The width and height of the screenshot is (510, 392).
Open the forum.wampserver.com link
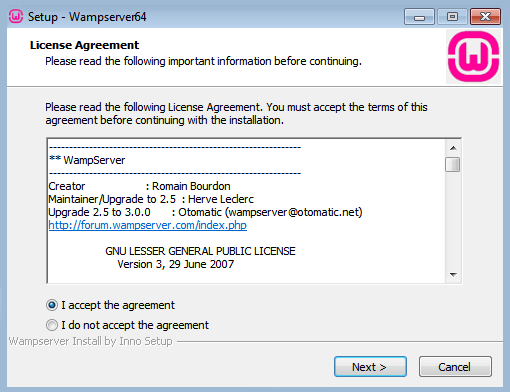148,225
